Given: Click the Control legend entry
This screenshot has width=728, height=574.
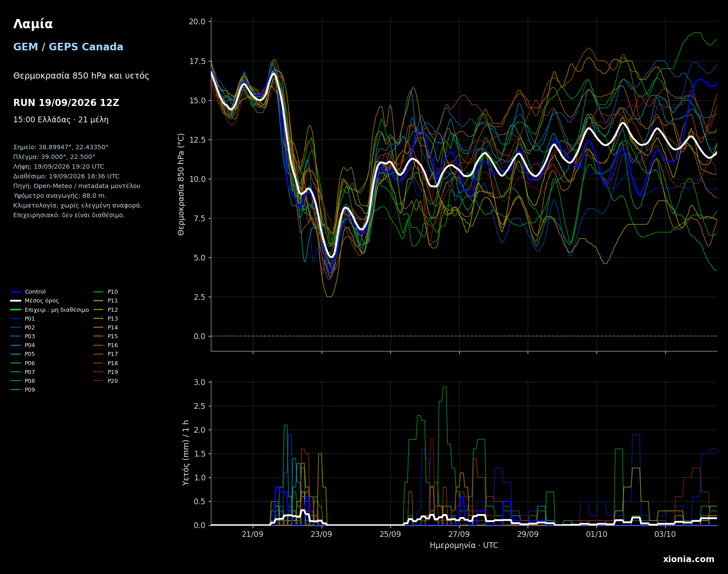Looking at the screenshot, I should coord(28,292).
